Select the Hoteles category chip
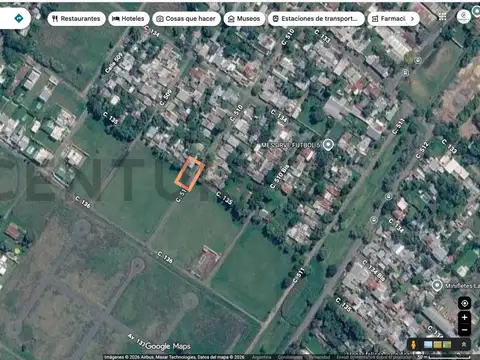480x360 pixels. pos(128,19)
